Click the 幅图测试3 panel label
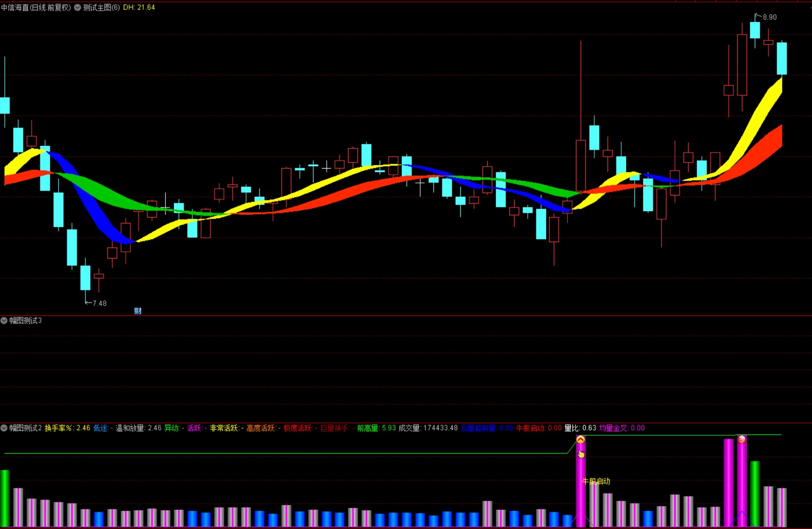The image size is (812, 529). 25,320
